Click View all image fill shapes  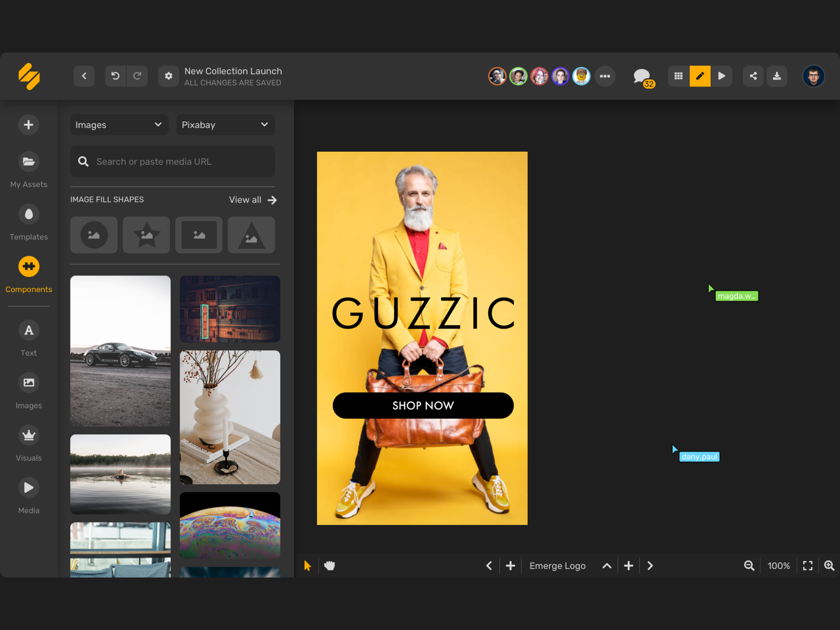point(253,200)
